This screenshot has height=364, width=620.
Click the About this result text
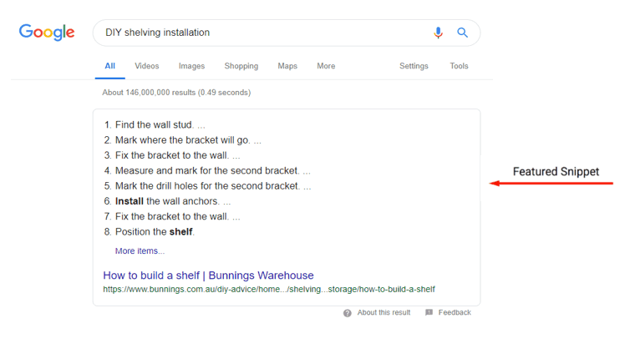384,312
